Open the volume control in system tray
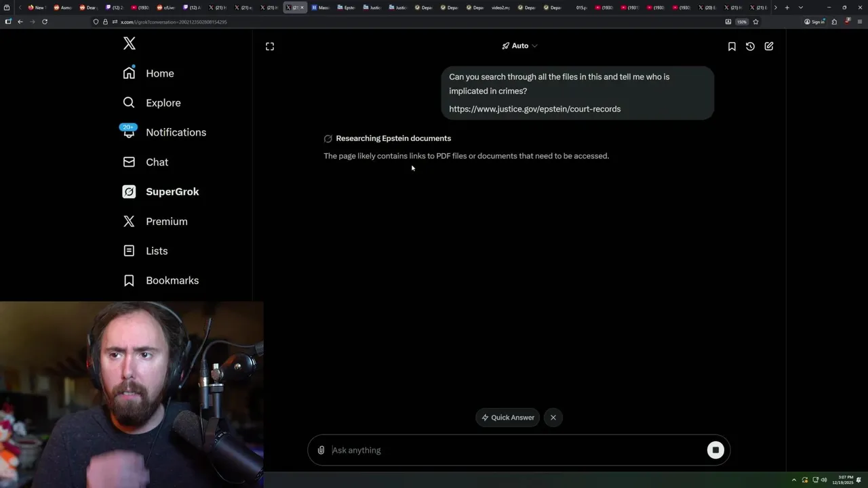Image resolution: width=868 pixels, height=488 pixels. [x=825, y=480]
